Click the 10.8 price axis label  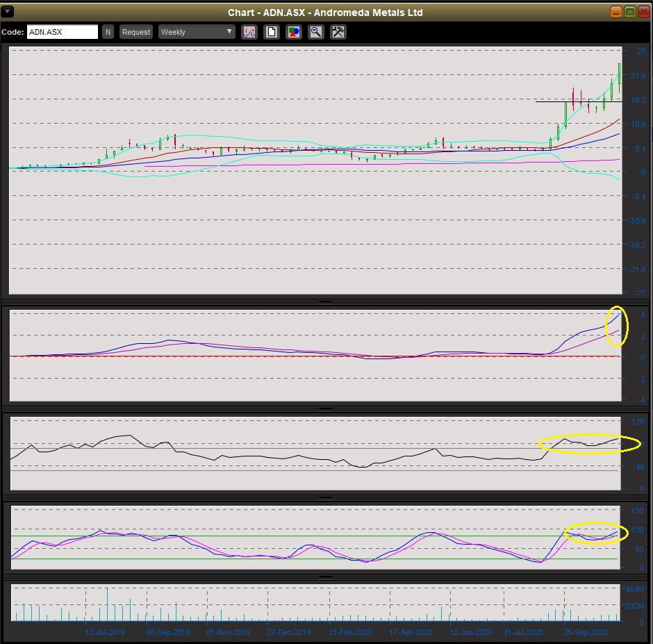coord(638,124)
